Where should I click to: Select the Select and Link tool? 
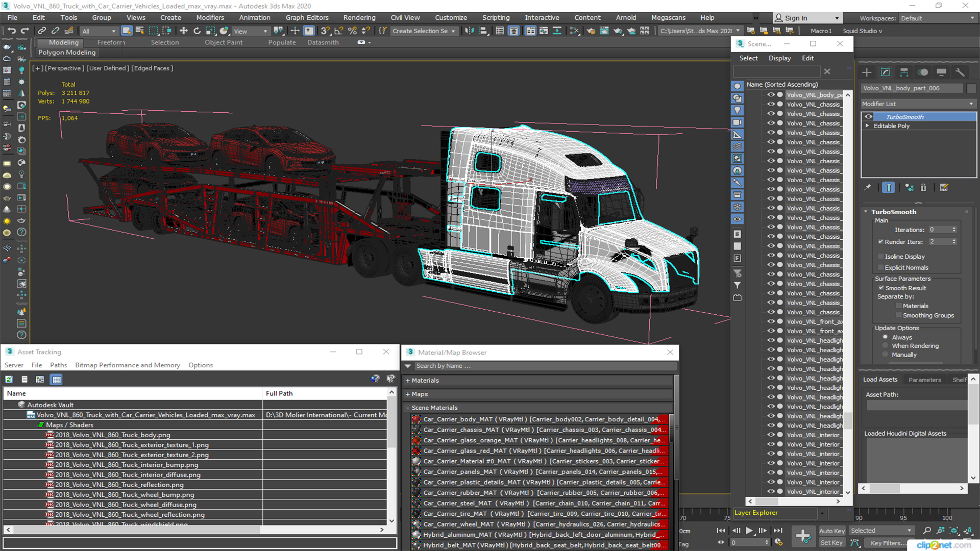(42, 31)
